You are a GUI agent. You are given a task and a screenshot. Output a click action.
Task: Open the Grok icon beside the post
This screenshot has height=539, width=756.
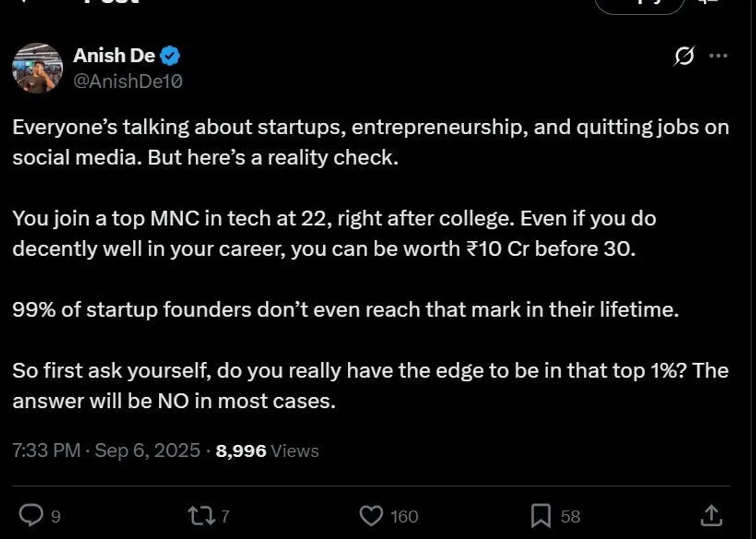click(x=684, y=57)
